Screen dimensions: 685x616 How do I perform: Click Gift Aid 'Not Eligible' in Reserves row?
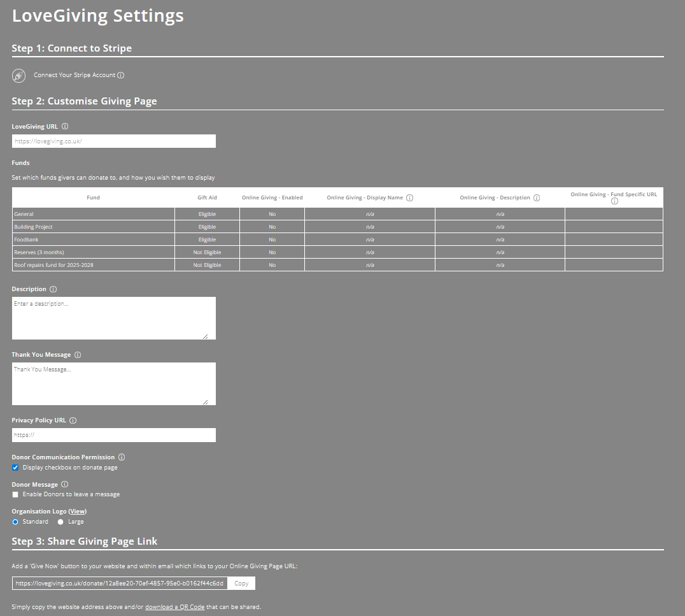207,252
